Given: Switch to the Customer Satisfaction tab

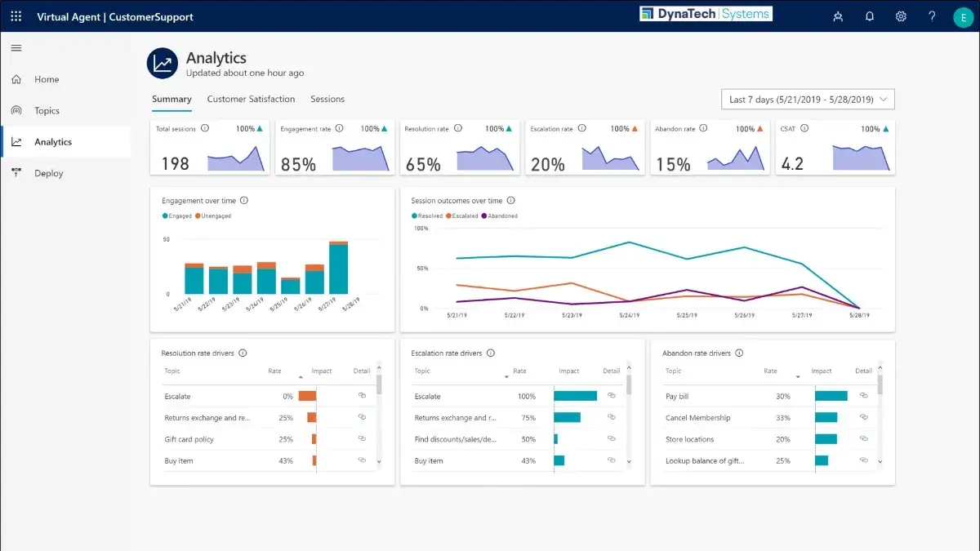Looking at the screenshot, I should tap(251, 99).
